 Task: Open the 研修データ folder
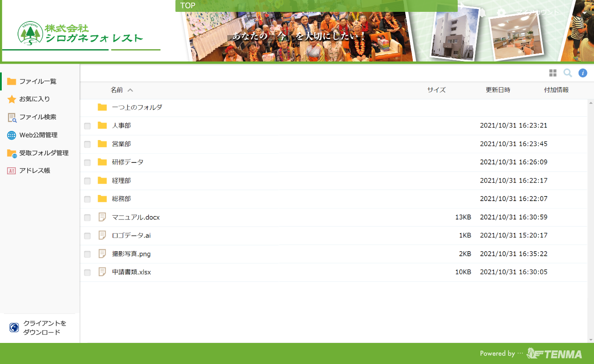pyautogui.click(x=128, y=162)
